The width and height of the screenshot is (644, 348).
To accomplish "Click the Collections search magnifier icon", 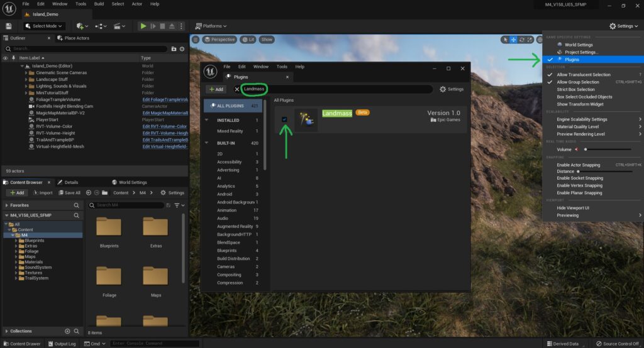I will (76, 331).
